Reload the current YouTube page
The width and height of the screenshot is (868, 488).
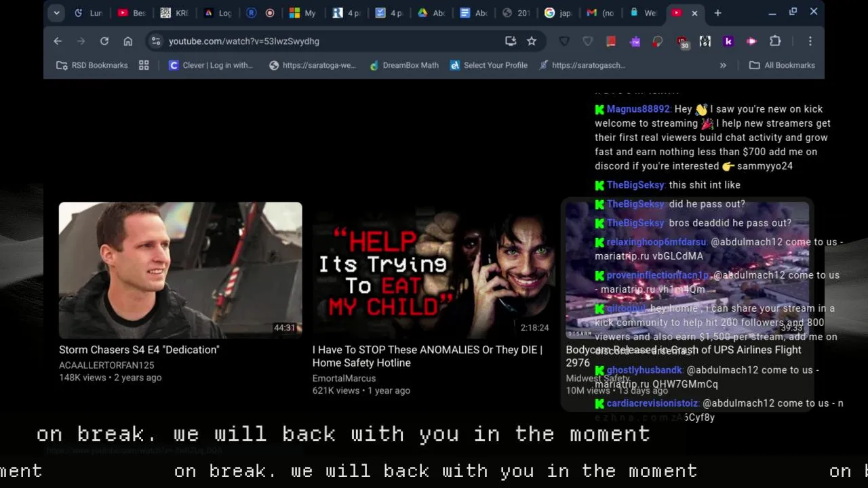pyautogui.click(x=104, y=41)
